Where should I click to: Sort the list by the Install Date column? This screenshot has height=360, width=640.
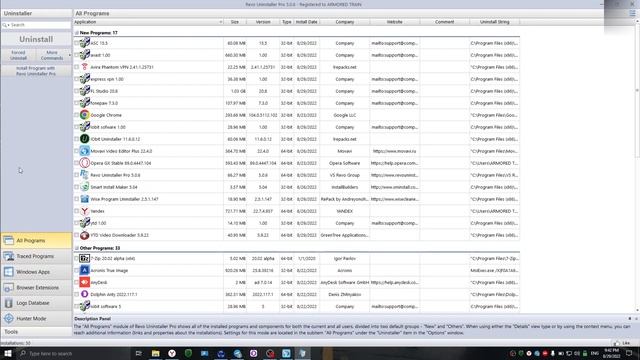307,22
